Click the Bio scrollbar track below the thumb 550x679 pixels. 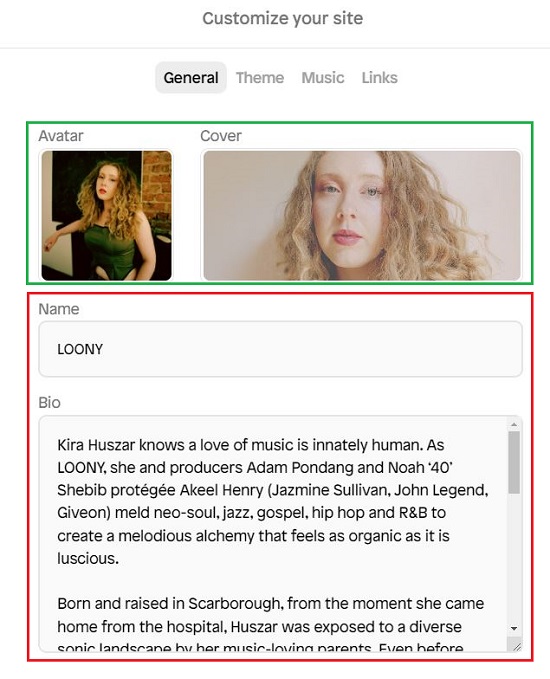click(514, 559)
